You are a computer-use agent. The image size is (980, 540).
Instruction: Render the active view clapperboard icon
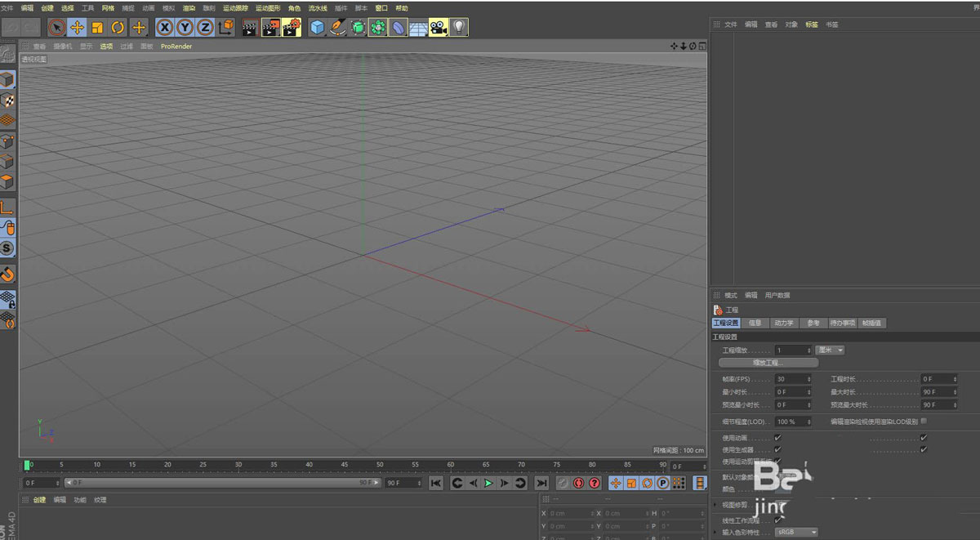pyautogui.click(x=250, y=27)
